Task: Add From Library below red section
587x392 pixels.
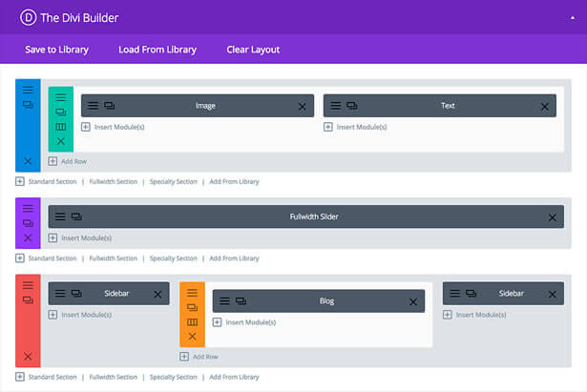Action: (234, 377)
